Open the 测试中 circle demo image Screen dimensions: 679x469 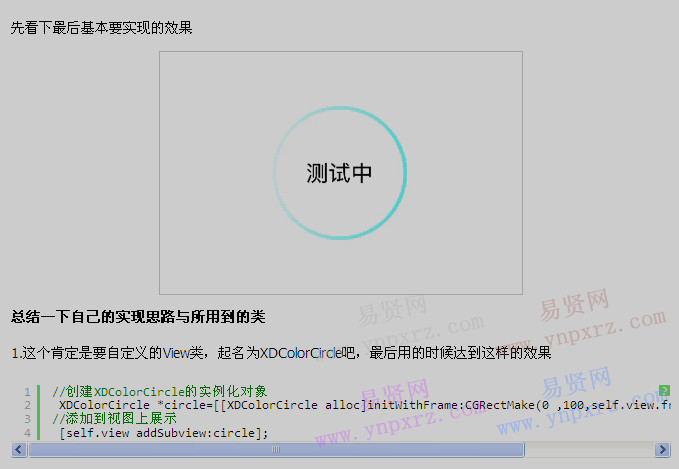click(x=341, y=173)
